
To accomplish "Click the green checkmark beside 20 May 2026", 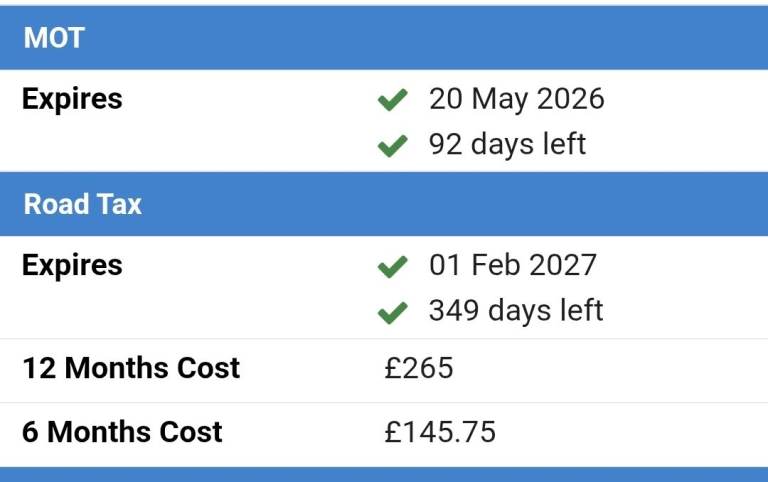I will coord(393,100).
